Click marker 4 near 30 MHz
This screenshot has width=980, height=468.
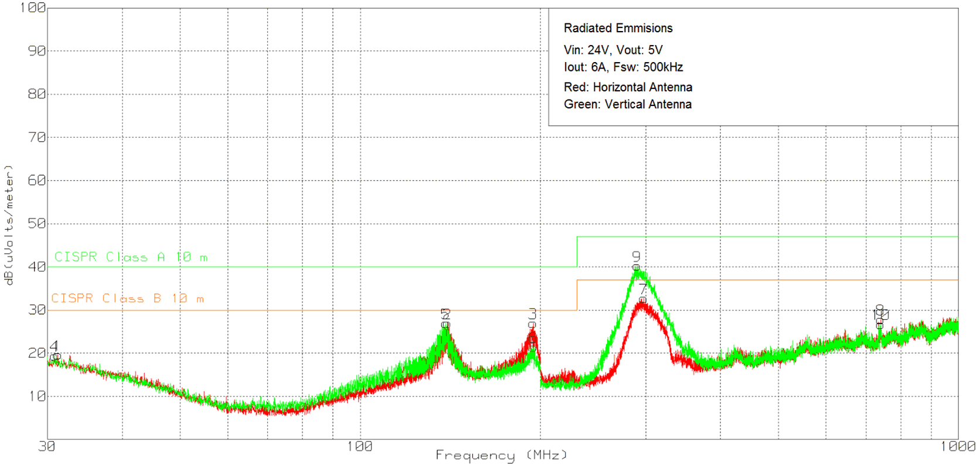[x=54, y=346]
